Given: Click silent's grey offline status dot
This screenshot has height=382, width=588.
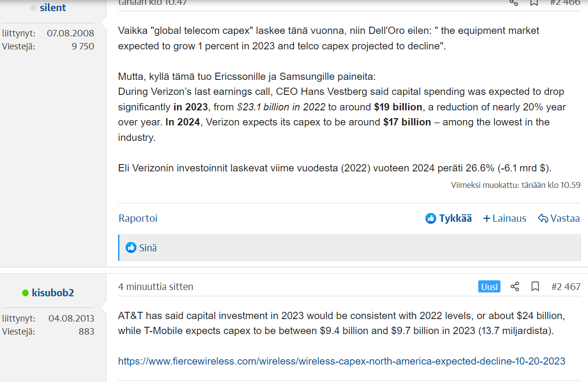Looking at the screenshot, I should (34, 8).
